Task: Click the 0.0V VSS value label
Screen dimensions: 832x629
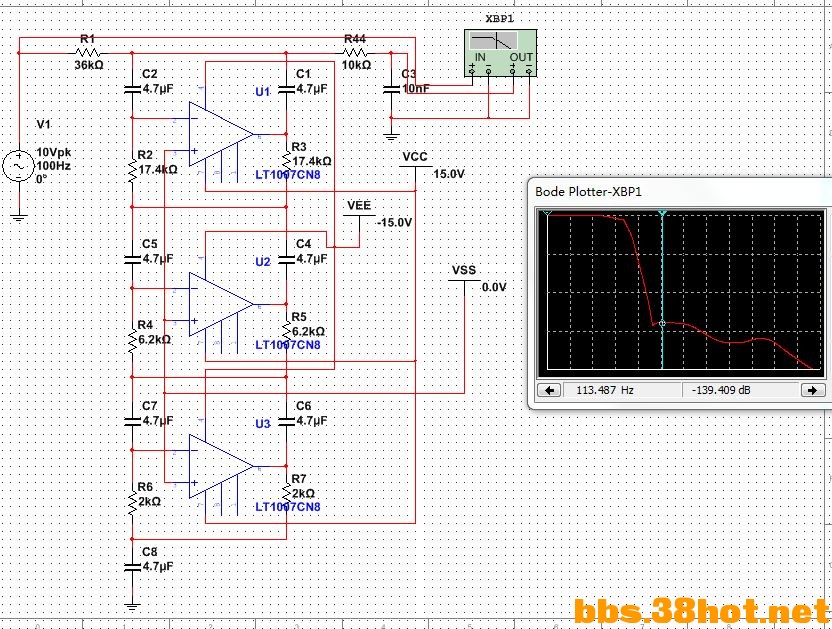Action: (494, 287)
